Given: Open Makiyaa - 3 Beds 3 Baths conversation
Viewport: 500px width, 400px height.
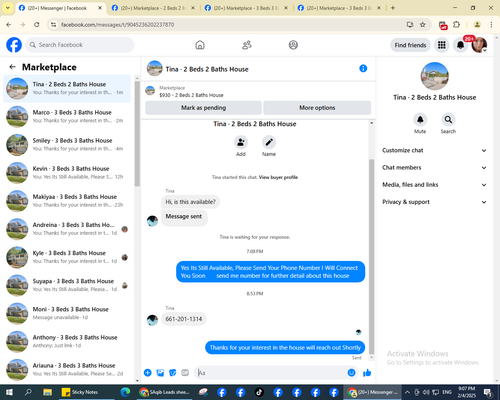Looking at the screenshot, I should coord(67,201).
